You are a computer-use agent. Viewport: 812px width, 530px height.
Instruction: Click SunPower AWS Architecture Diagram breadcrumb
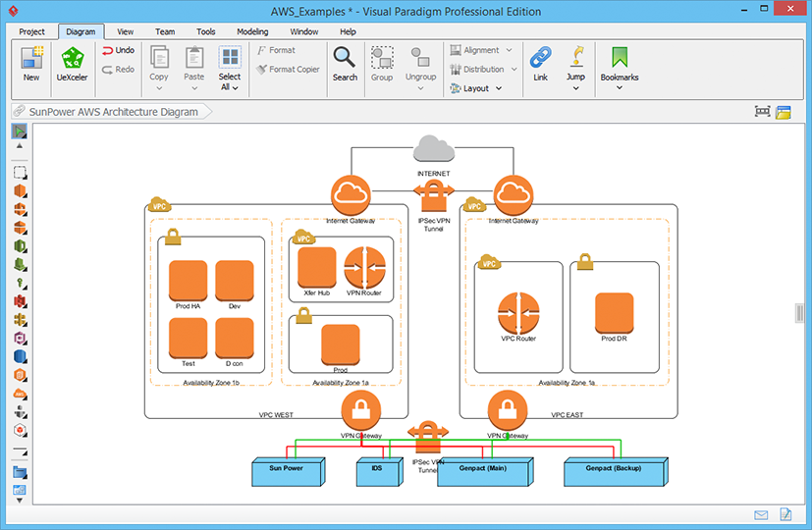pos(113,112)
